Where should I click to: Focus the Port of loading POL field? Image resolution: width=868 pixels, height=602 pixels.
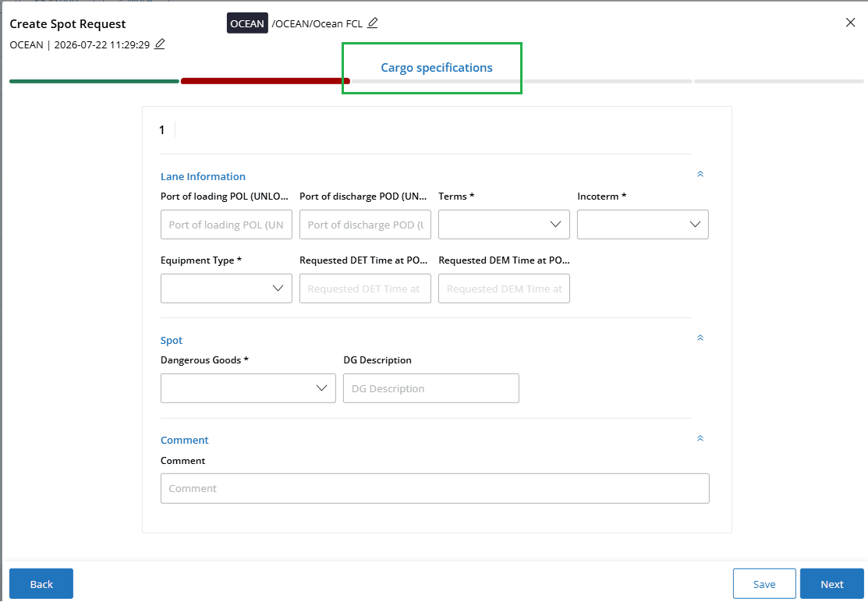tap(226, 224)
